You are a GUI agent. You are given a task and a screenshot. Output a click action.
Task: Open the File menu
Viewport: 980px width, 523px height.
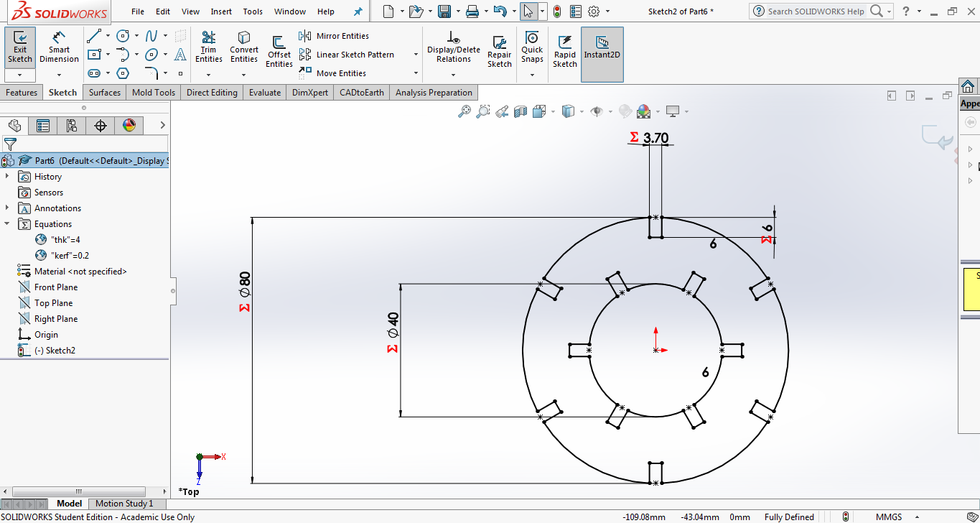[x=138, y=11]
